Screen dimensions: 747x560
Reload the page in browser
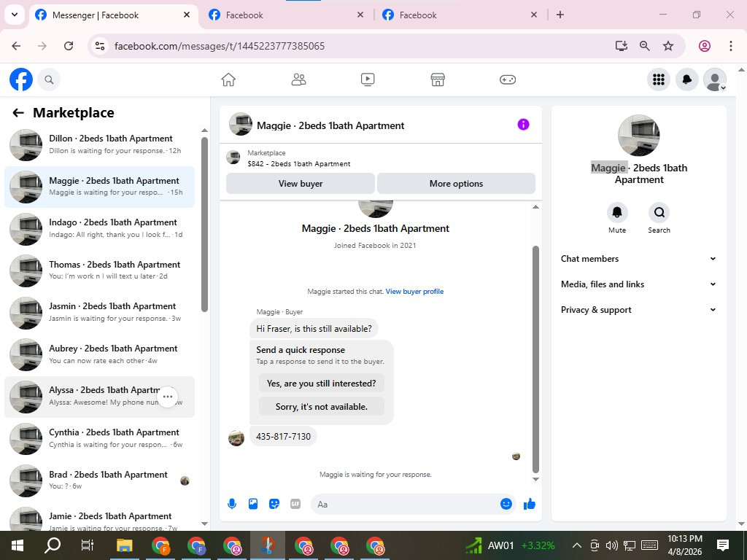(x=69, y=46)
